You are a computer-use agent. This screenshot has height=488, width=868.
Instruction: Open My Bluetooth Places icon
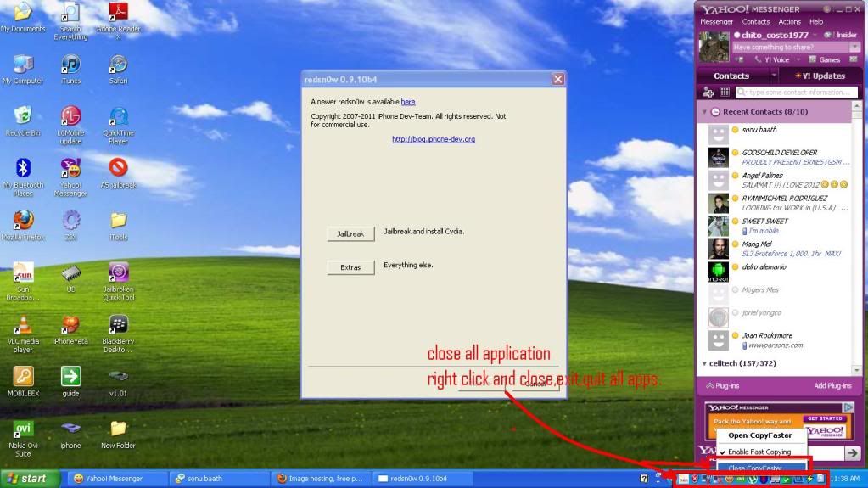[23, 177]
